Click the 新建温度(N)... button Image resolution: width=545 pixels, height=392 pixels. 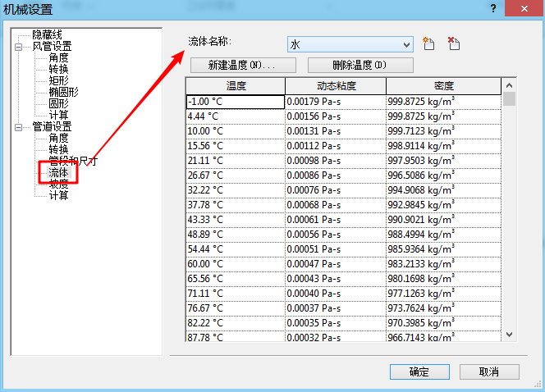coord(243,66)
